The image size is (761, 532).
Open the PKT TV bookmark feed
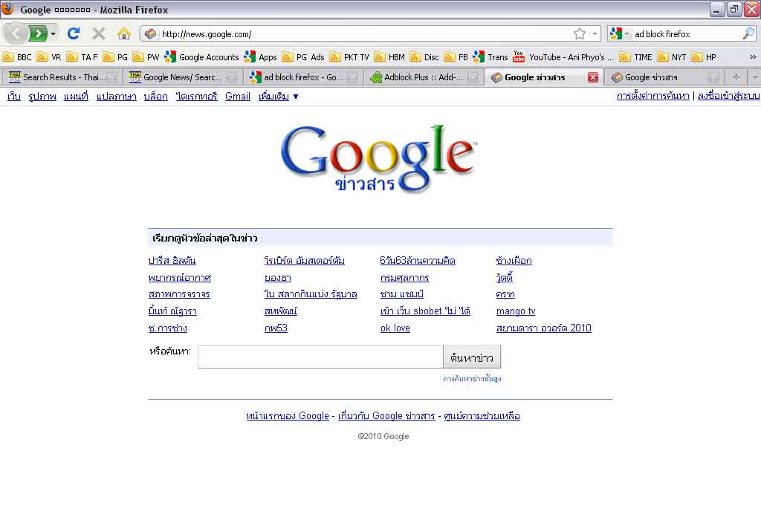(x=349, y=57)
